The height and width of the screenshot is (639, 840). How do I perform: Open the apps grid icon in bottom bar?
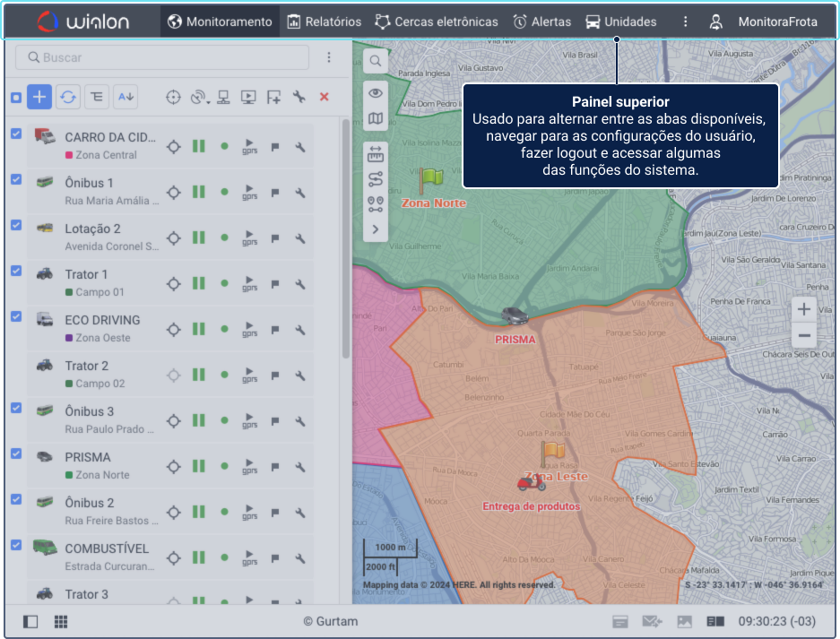click(x=61, y=621)
